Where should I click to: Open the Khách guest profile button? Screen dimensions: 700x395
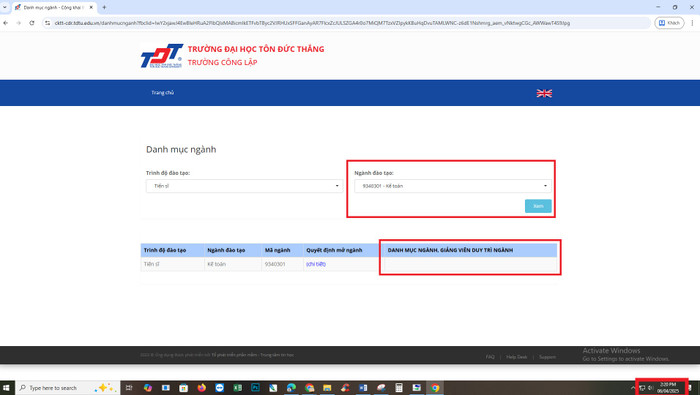pyautogui.click(x=669, y=23)
